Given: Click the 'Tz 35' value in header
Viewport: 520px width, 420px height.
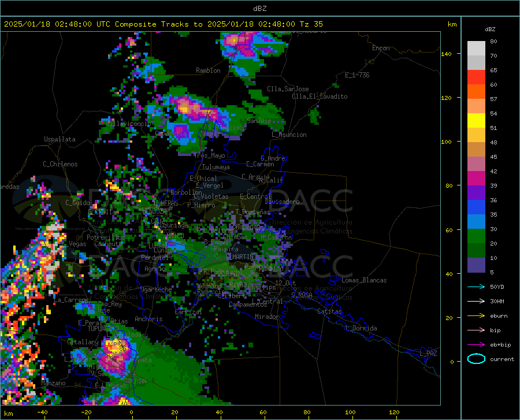Looking at the screenshot, I should tap(311, 24).
